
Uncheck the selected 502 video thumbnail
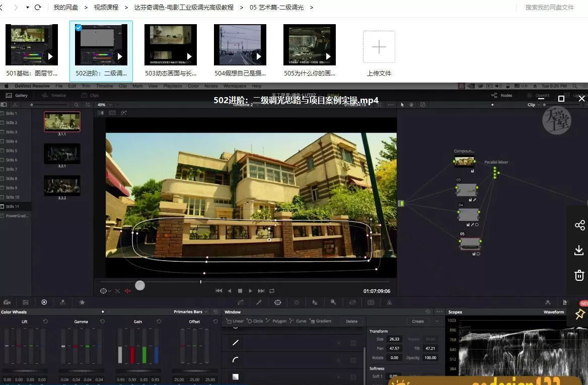tap(79, 28)
